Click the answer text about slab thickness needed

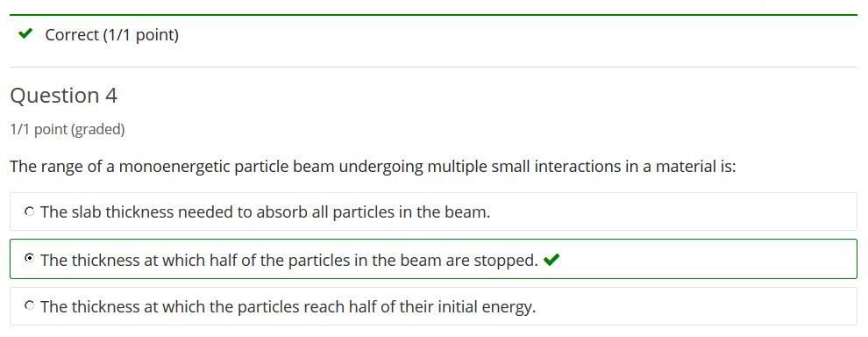pos(266,212)
